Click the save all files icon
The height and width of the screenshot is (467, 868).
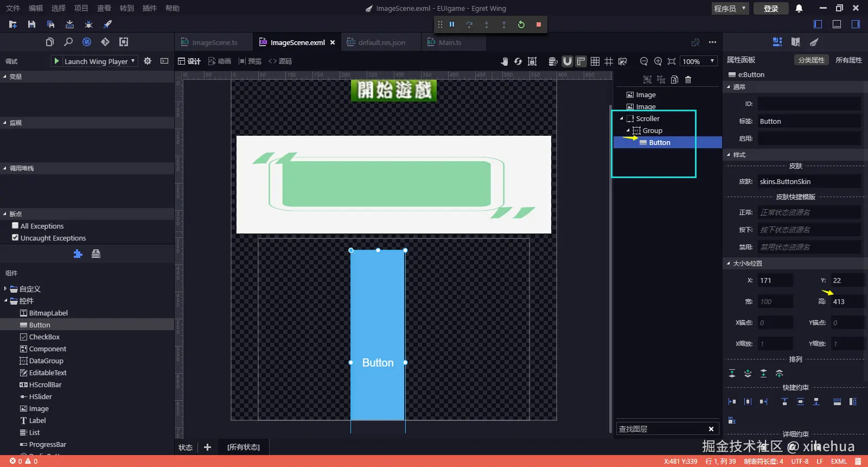[x=50, y=24]
